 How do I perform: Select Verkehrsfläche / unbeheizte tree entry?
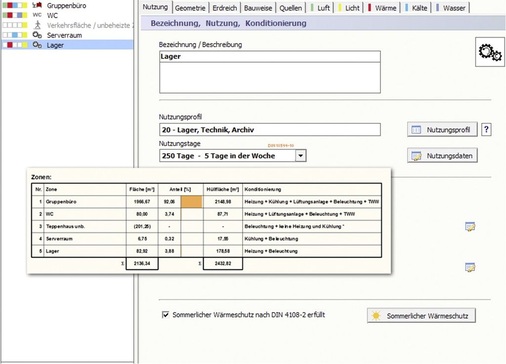point(89,25)
